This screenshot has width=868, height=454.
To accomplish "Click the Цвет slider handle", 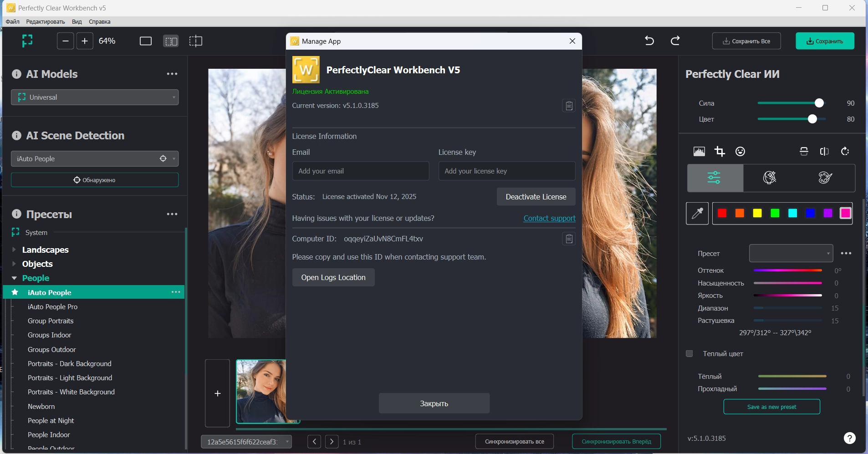I will [812, 119].
